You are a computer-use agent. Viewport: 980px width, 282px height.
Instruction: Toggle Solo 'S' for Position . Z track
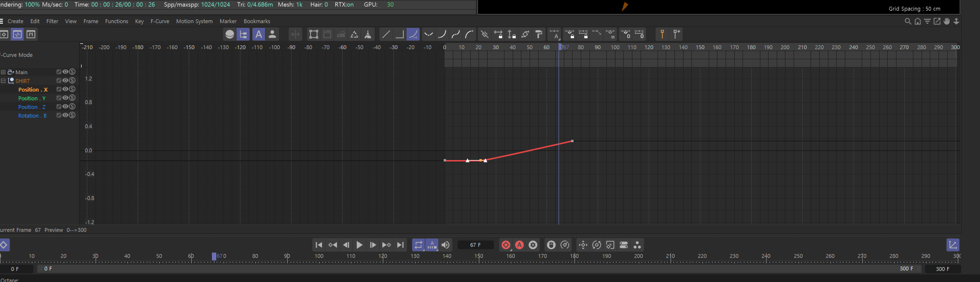point(72,107)
